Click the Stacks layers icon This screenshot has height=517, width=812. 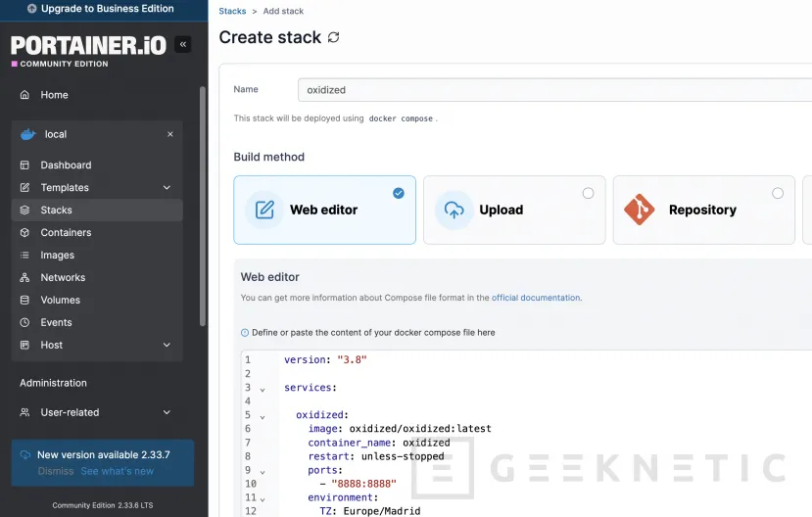(x=24, y=211)
